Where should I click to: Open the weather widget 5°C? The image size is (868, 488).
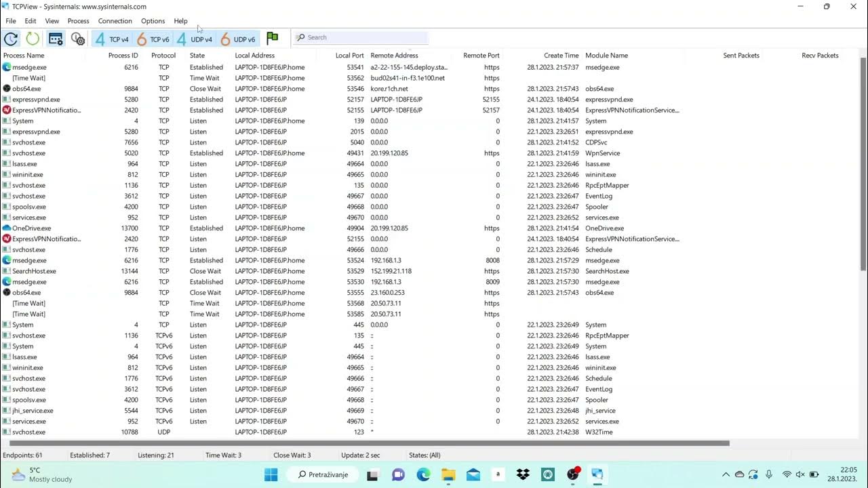(41, 474)
